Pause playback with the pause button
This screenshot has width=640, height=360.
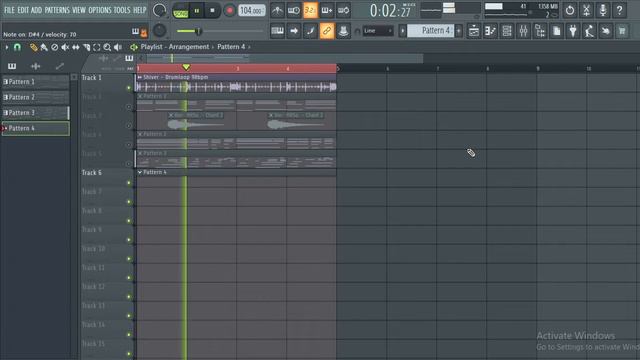click(197, 11)
